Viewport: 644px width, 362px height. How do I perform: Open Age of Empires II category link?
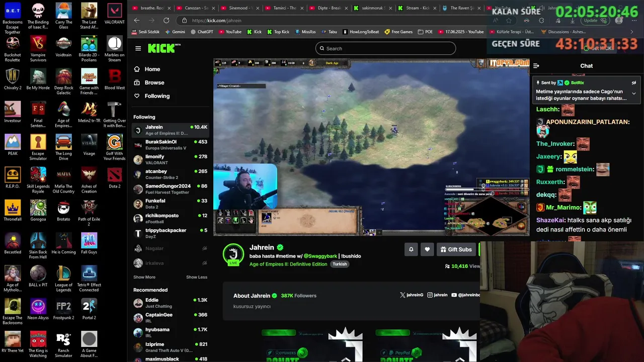(x=288, y=264)
